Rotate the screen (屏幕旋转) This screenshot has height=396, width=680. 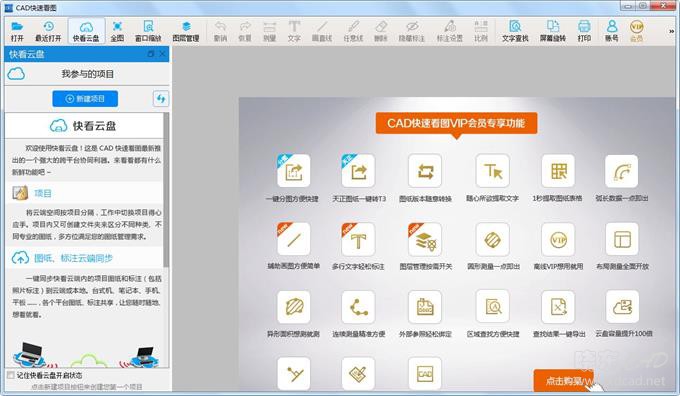(553, 31)
